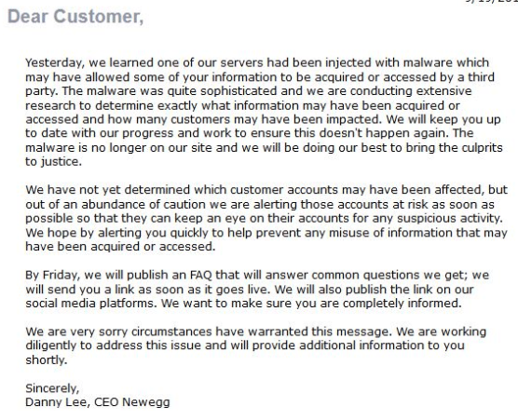Viewport: 518px width, 420px height.
Task: Click 'how many customers may have been impacted'
Action: tap(244, 119)
